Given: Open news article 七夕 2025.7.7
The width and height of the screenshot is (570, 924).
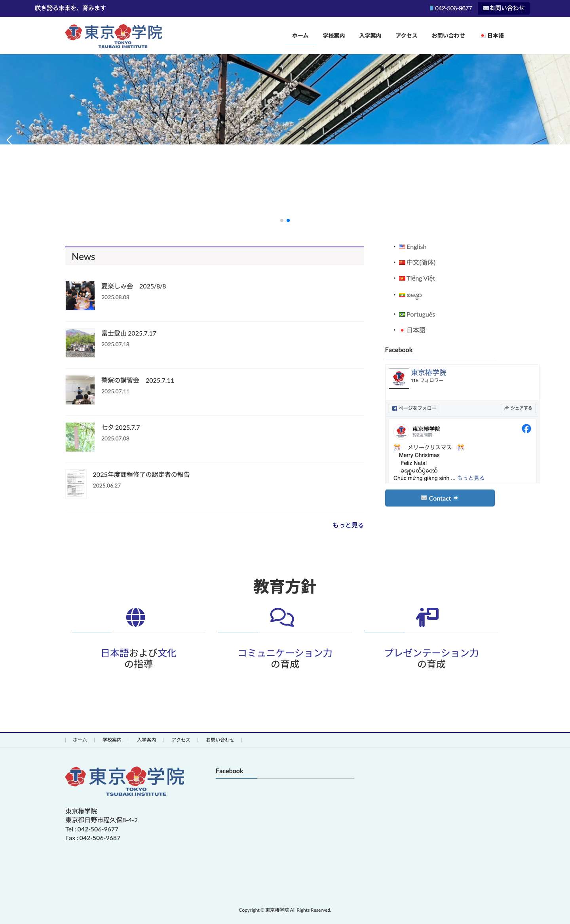Looking at the screenshot, I should (121, 427).
